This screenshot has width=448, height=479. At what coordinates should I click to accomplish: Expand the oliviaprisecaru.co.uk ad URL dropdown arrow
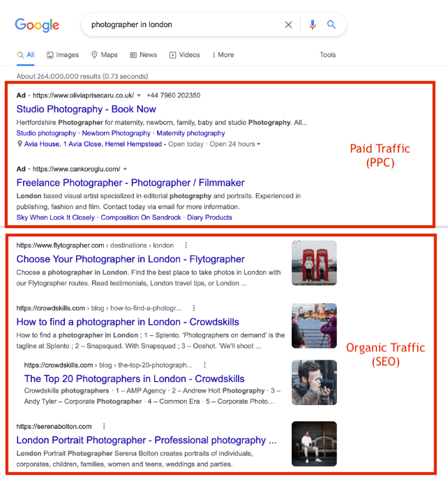(139, 96)
